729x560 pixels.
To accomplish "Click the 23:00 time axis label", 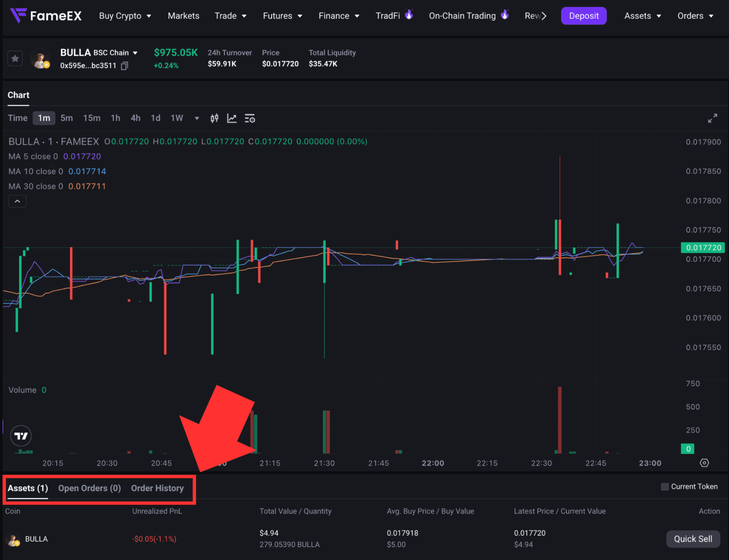I will pyautogui.click(x=650, y=463).
